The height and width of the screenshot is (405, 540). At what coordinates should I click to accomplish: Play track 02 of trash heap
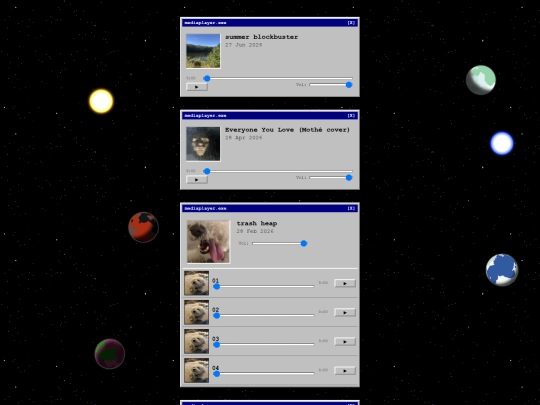tap(345, 312)
